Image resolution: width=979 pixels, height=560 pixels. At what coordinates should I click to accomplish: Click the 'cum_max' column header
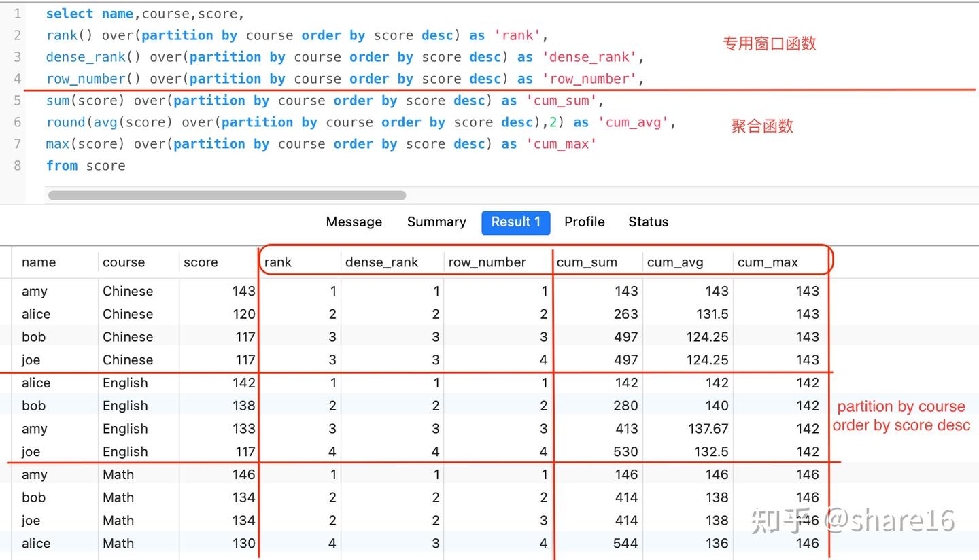point(768,262)
